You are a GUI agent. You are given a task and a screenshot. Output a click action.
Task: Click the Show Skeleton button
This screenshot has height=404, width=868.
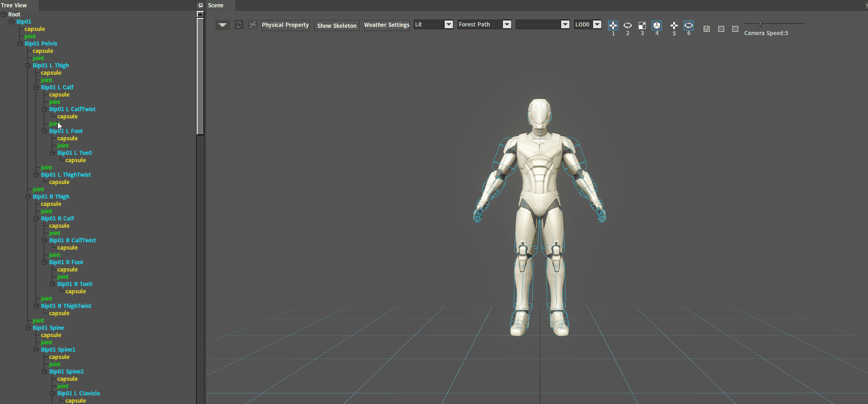[x=337, y=26]
